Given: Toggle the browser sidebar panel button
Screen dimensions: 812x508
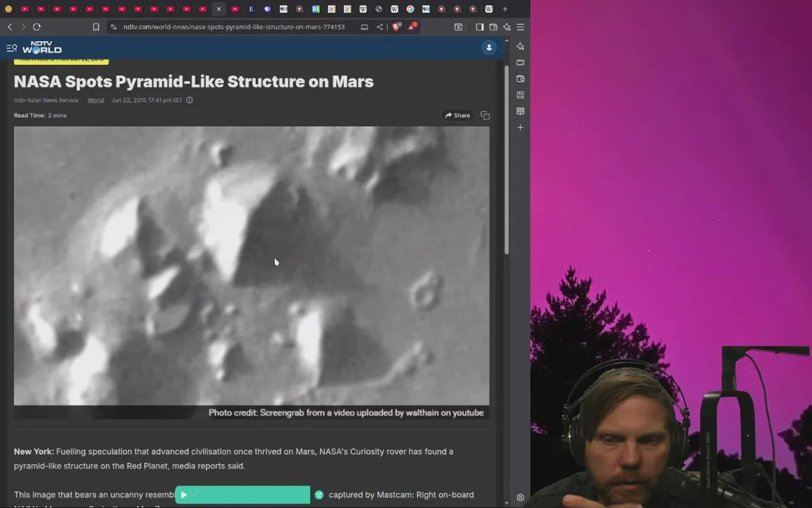Looking at the screenshot, I should (479, 27).
